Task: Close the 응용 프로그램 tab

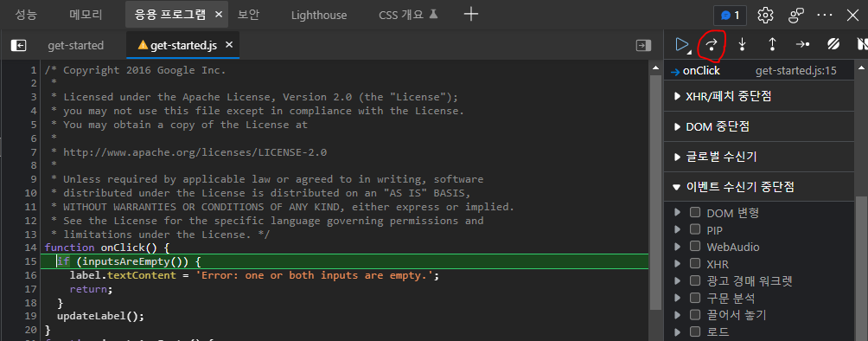Action: (218, 15)
